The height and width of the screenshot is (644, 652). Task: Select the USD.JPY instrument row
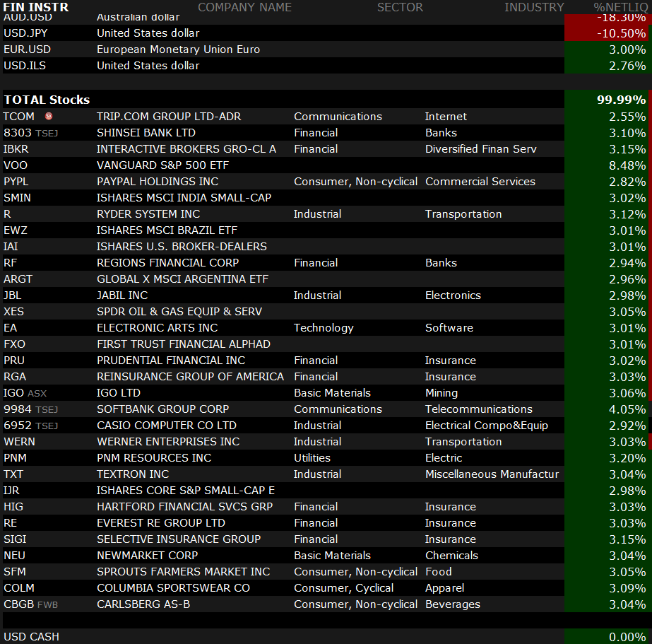[325, 33]
